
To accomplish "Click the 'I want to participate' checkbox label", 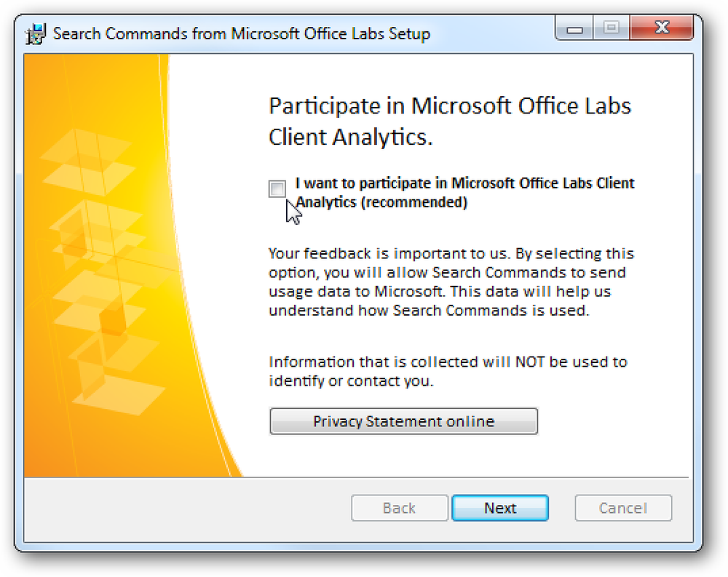I will 464,193.
